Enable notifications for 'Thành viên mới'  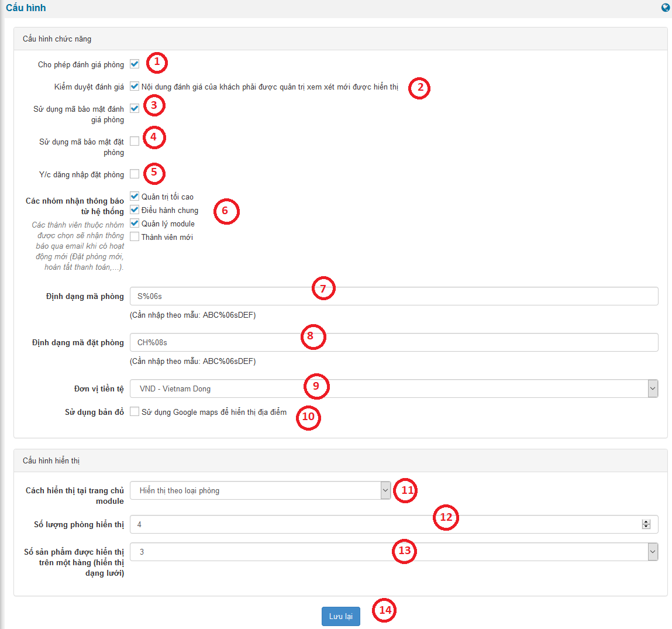click(135, 236)
